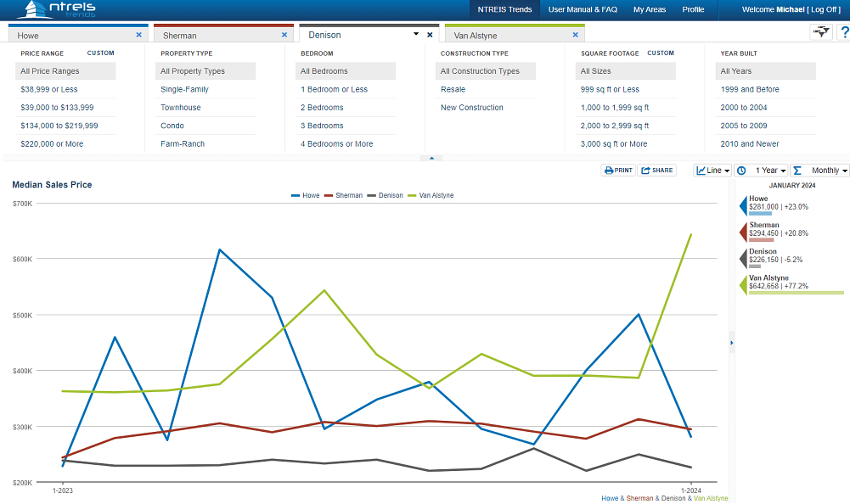Select All Sizes filter
Screen dimensions: 850x504
click(626, 71)
